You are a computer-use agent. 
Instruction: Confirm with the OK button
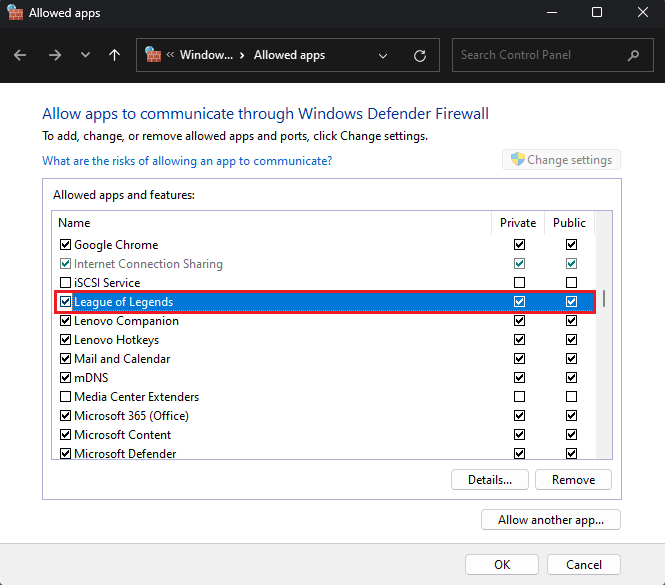(x=502, y=565)
